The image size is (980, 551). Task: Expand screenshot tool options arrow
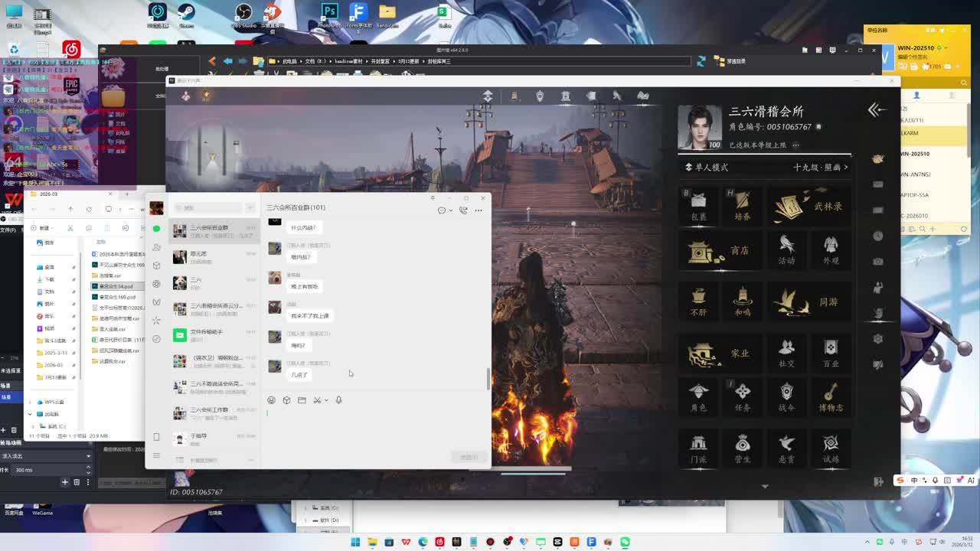(x=326, y=400)
